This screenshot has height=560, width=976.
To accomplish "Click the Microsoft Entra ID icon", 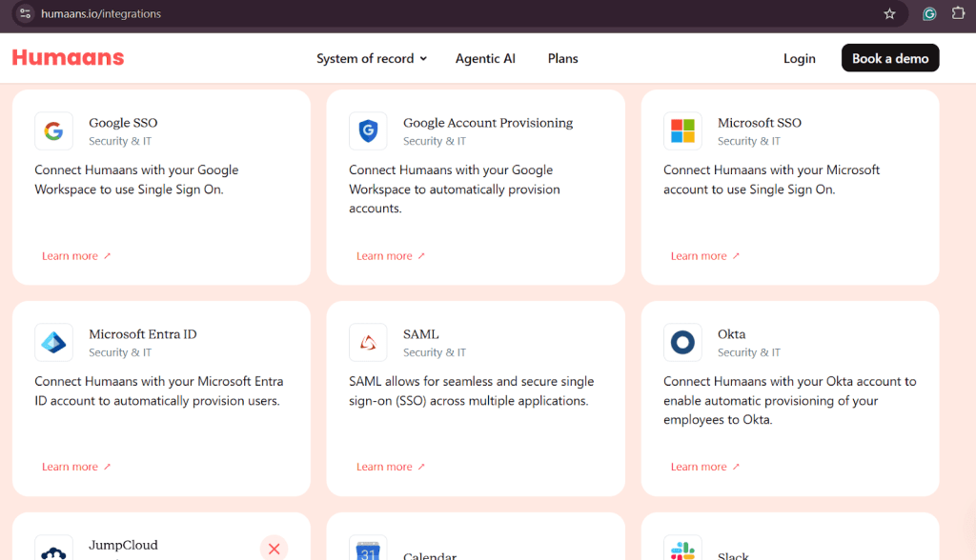I will coord(53,343).
